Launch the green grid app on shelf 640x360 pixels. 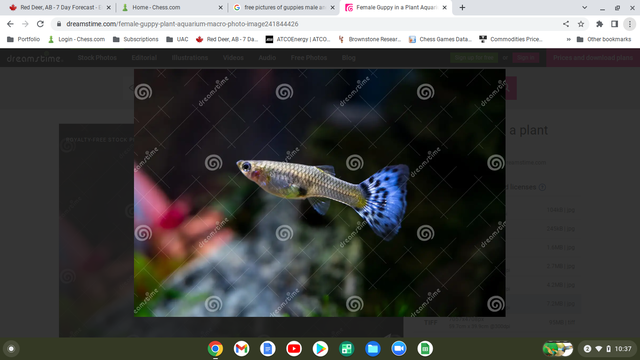pos(346,349)
